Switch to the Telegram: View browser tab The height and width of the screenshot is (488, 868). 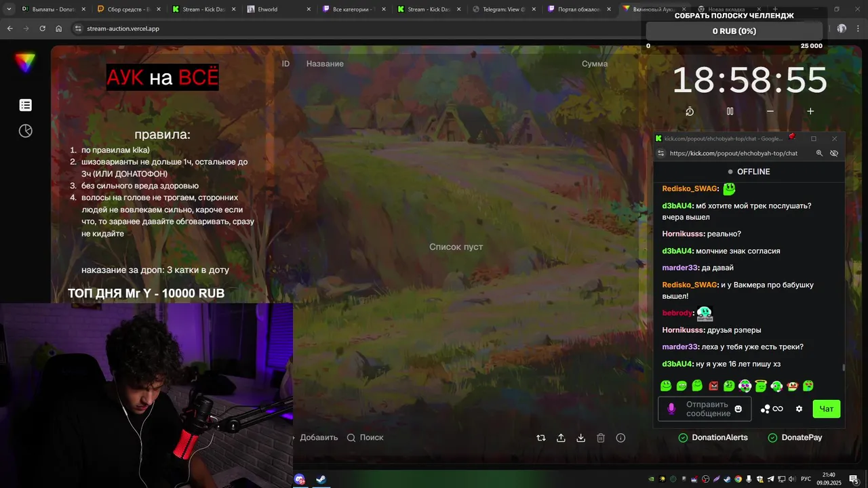(x=503, y=9)
